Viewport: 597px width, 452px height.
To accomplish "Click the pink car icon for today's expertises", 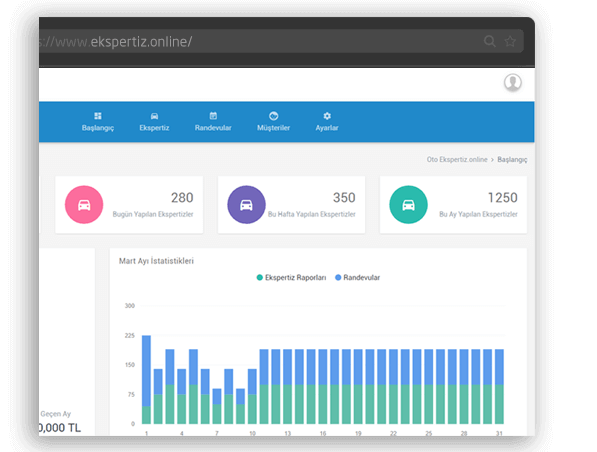I will (84, 205).
